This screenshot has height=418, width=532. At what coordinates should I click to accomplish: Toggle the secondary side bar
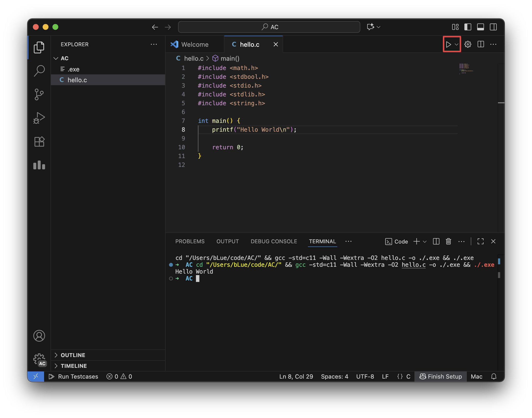pyautogui.click(x=493, y=27)
